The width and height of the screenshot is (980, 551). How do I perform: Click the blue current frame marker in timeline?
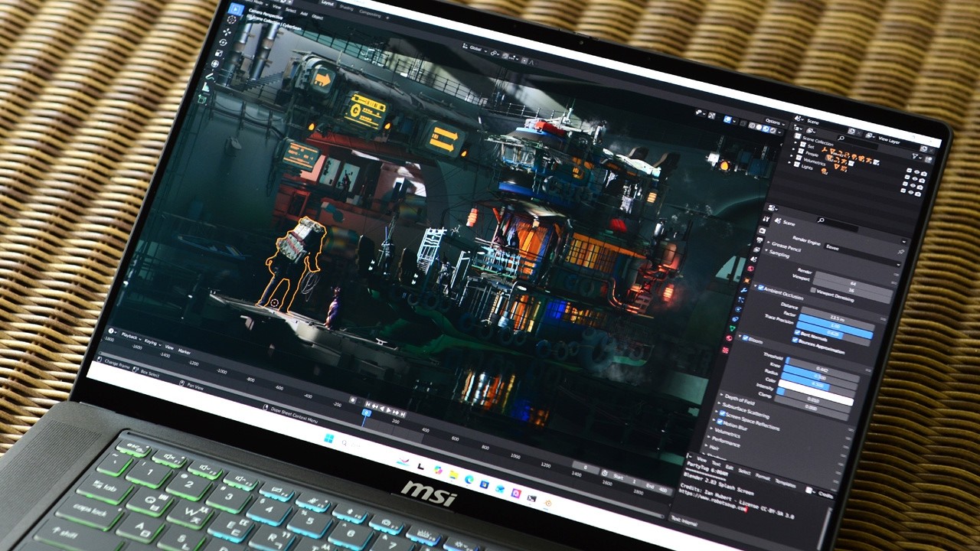point(366,412)
